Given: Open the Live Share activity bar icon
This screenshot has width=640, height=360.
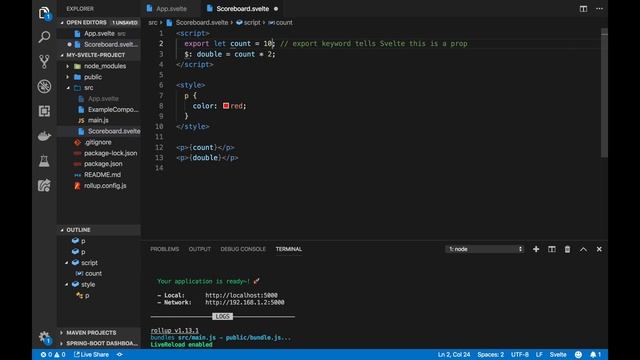Looking at the screenshot, I should tap(44, 185).
